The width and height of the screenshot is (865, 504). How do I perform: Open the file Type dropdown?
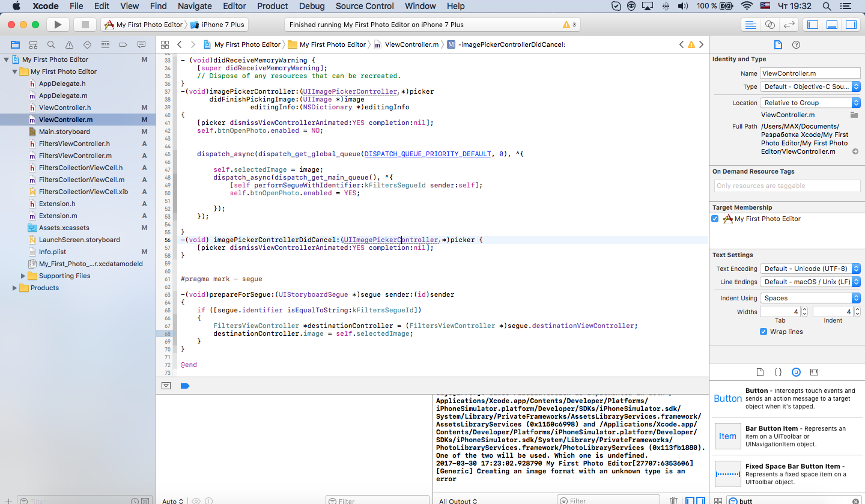(810, 87)
